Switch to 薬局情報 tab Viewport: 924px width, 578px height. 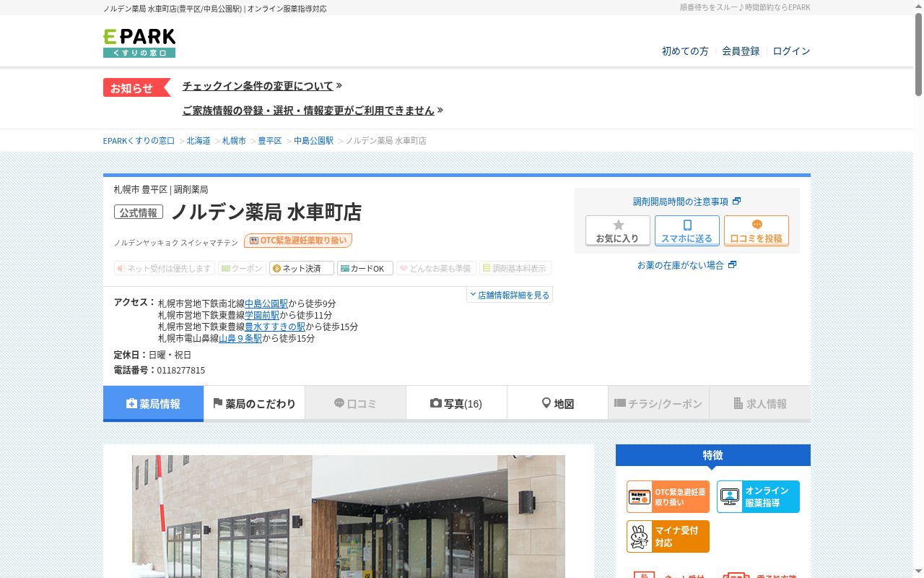tap(153, 403)
